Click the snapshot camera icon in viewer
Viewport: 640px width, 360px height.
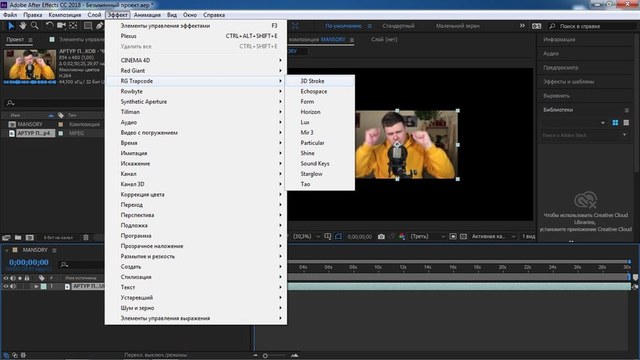[x=381, y=236]
